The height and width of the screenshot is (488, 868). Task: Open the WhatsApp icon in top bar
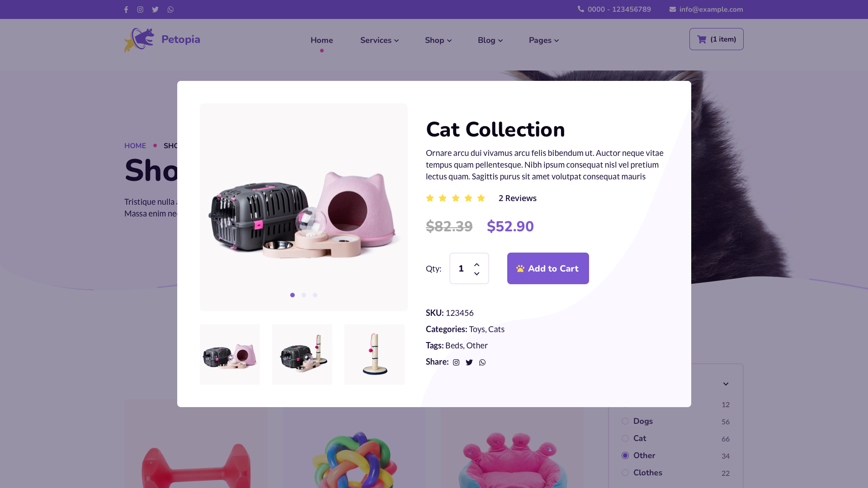tap(170, 9)
